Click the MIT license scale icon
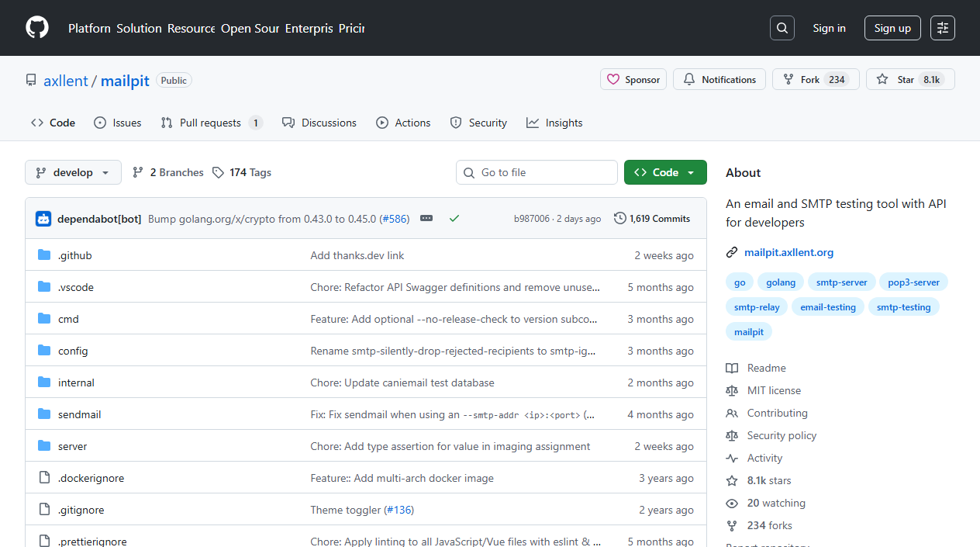Screen dimensions: 980x547 click(732, 390)
